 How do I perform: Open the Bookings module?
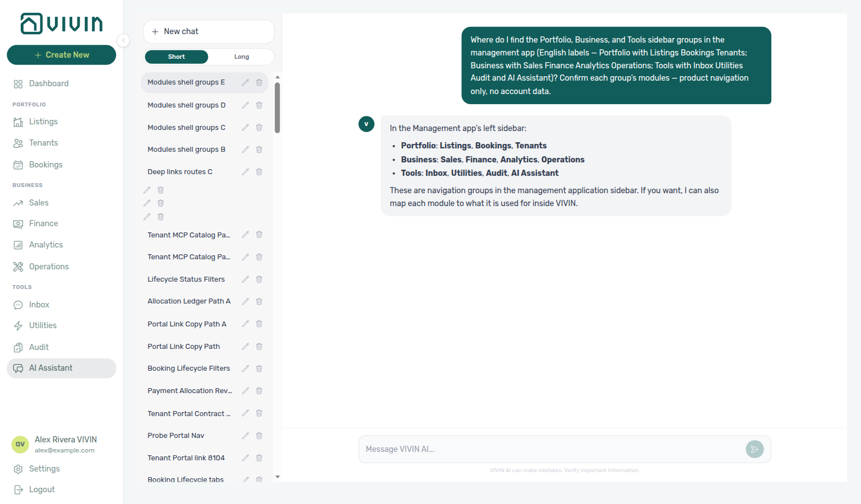click(x=45, y=165)
